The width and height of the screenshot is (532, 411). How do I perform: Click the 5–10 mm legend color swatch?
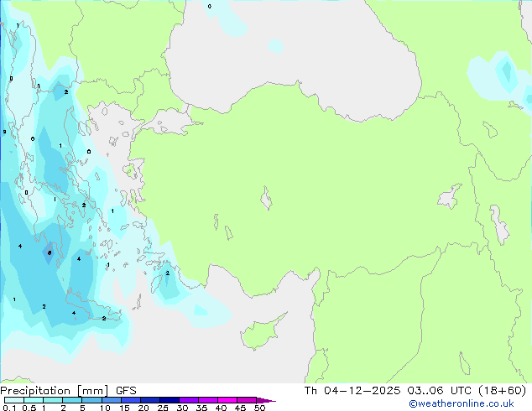coord(91,400)
